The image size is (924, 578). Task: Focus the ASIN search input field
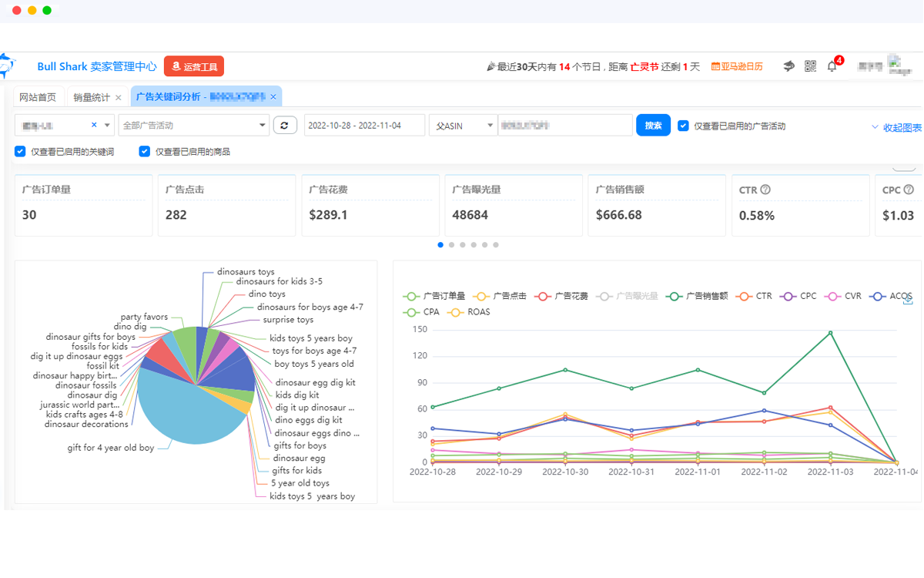coord(565,125)
